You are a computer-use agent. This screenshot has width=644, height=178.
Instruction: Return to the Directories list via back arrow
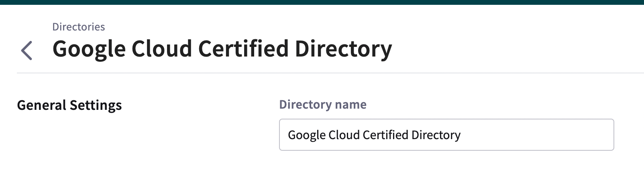26,51
